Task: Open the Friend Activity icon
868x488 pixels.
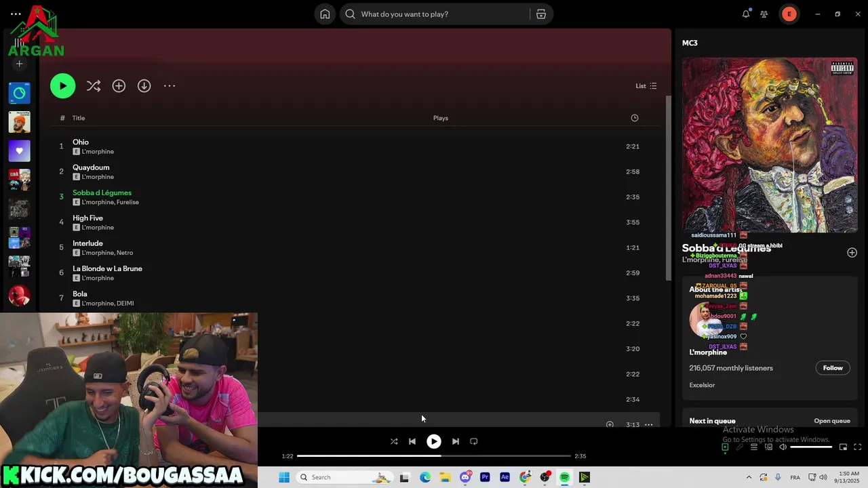Action: point(764,14)
